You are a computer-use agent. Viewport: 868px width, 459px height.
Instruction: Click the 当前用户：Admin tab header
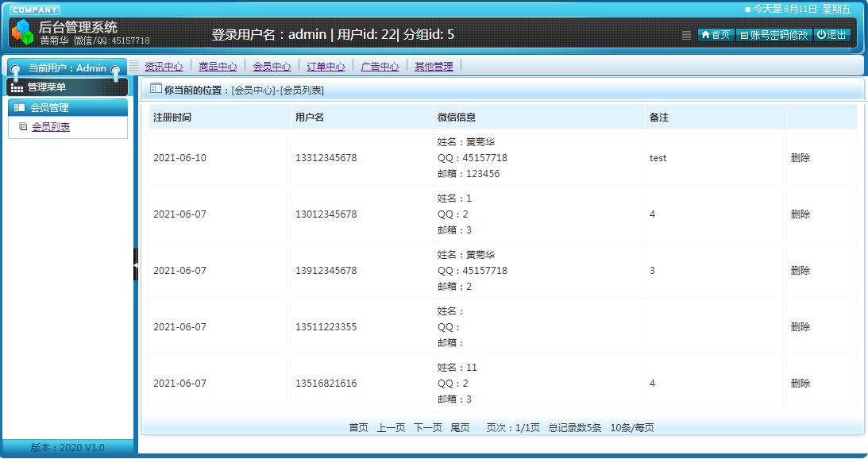pos(67,68)
